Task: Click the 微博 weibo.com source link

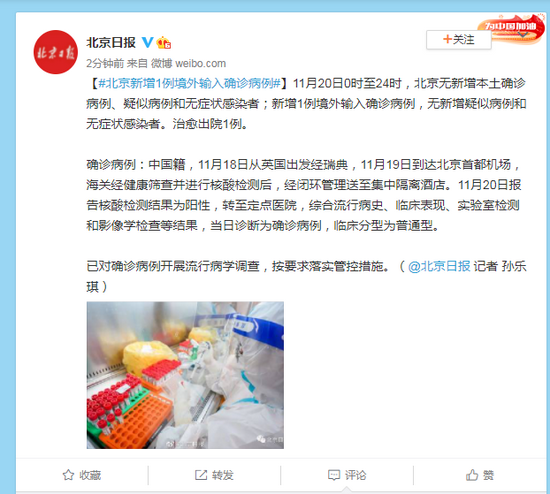Action: tap(188, 64)
